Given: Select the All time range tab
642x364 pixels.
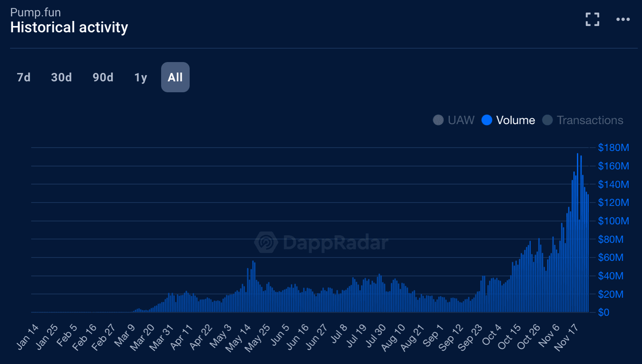Looking at the screenshot, I should [x=175, y=77].
